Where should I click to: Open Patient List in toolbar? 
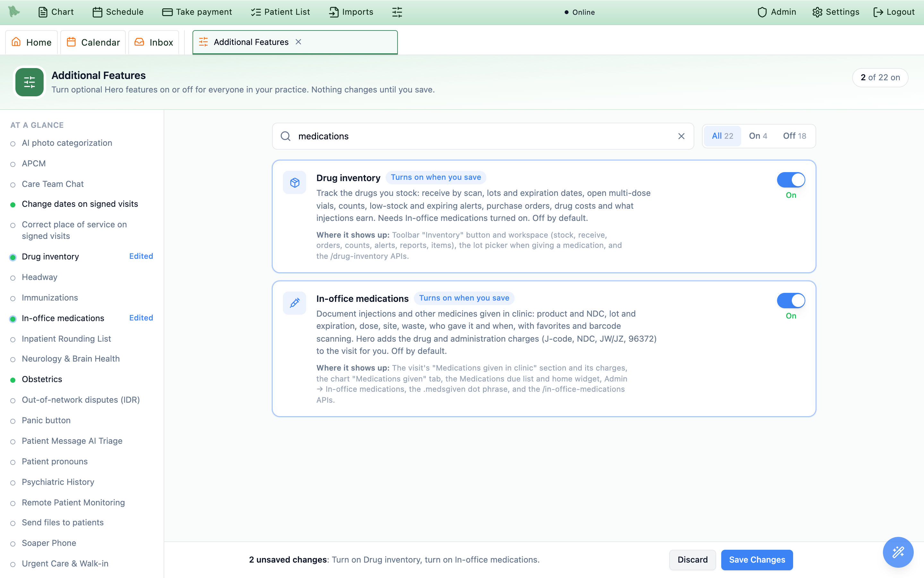[280, 12]
